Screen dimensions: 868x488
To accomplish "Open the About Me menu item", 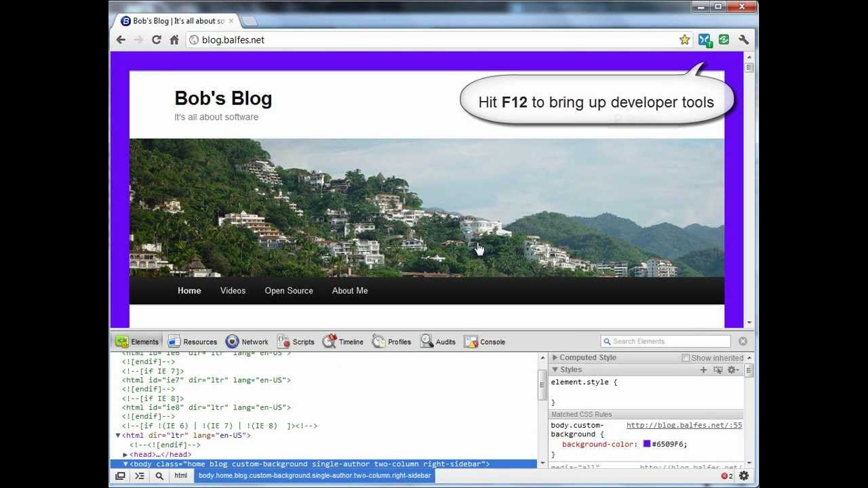I will coord(350,291).
